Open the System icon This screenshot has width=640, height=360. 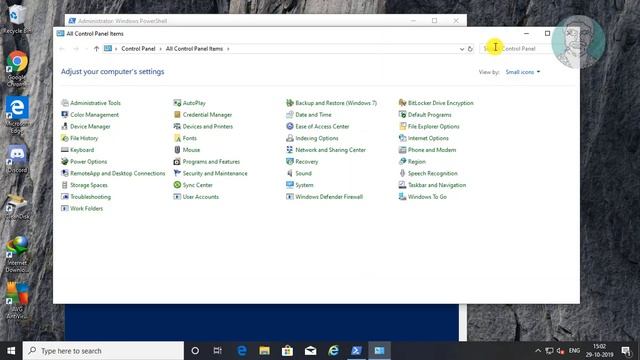290,185
